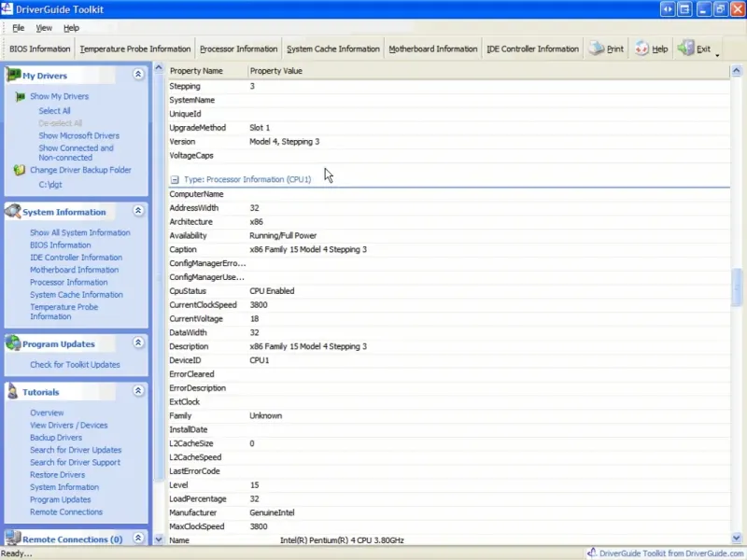Click the Print toolbar printer icon
Screen dimensions: 747x560
click(x=597, y=49)
